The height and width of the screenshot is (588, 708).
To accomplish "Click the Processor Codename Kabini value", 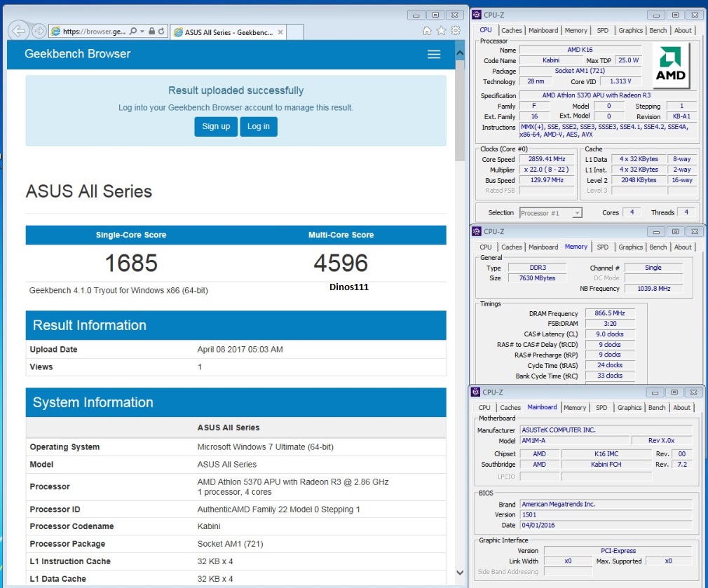I will point(209,526).
